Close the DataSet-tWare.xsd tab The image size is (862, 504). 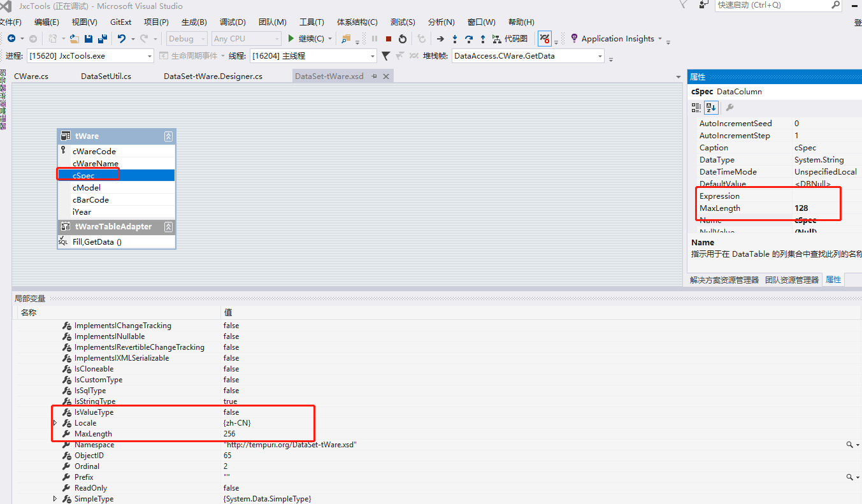click(385, 76)
